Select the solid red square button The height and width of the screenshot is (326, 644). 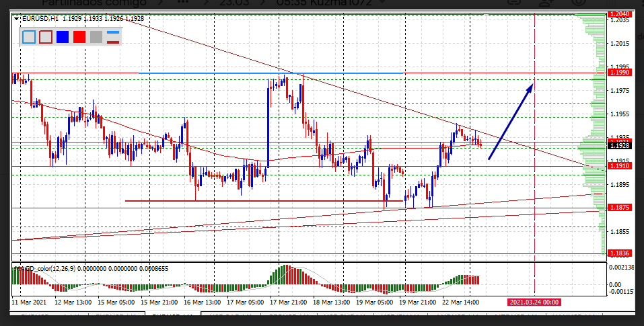79,37
